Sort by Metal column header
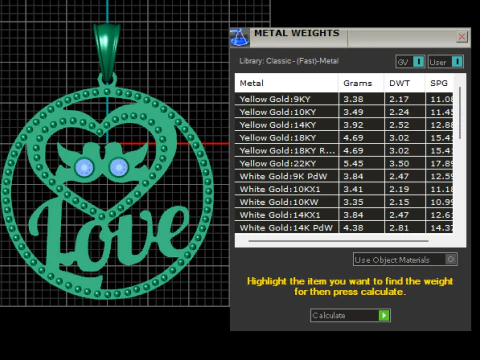The height and width of the screenshot is (360, 480). (287, 83)
